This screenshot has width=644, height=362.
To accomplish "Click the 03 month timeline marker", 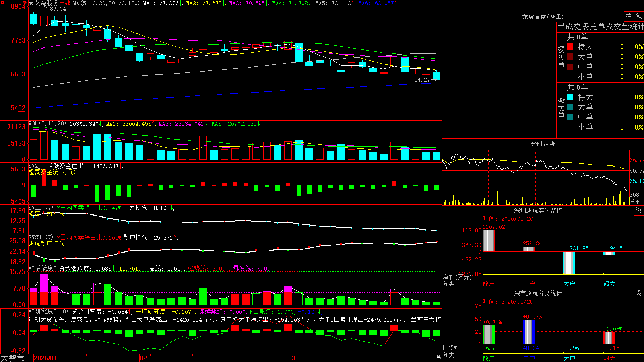I will point(292,358).
